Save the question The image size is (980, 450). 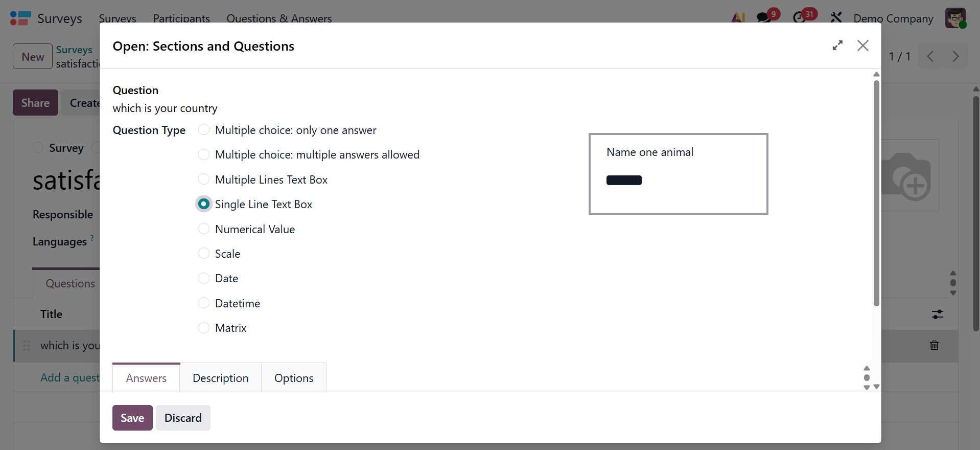(132, 418)
